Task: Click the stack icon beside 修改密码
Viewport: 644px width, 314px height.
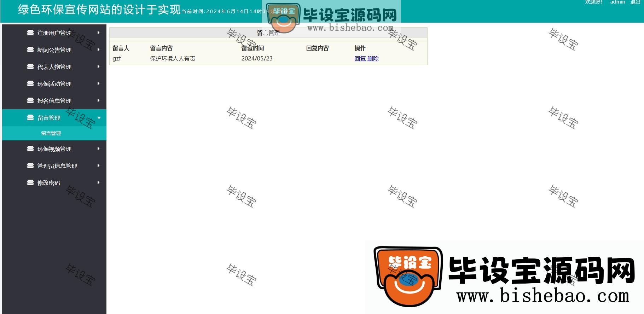Action: click(30, 182)
